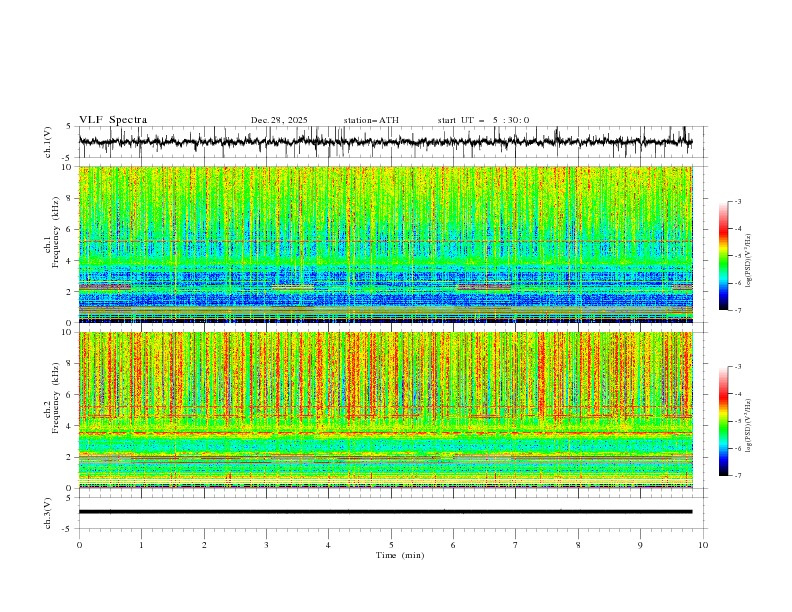Click the time axis tick label "9"
Screen dimensions: 792x612
[x=640, y=545]
